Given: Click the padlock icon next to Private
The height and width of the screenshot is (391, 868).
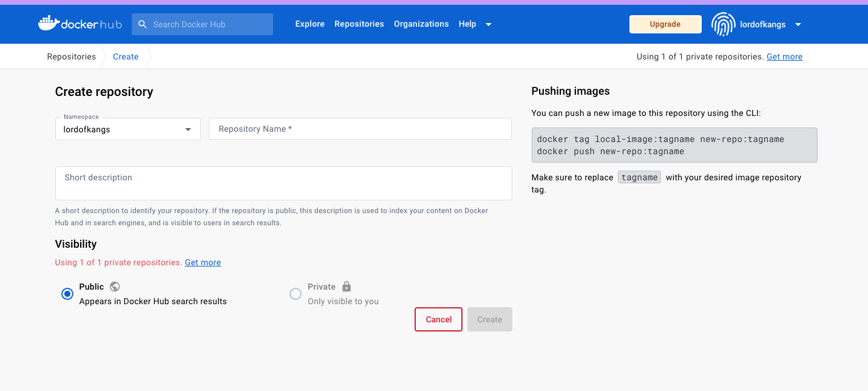Looking at the screenshot, I should pyautogui.click(x=347, y=287).
